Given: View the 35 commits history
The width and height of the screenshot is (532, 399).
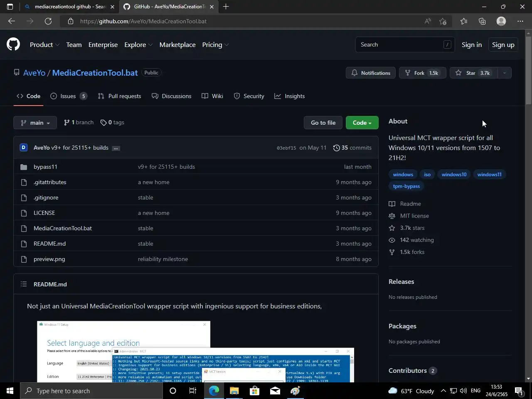Looking at the screenshot, I should coord(352,148).
